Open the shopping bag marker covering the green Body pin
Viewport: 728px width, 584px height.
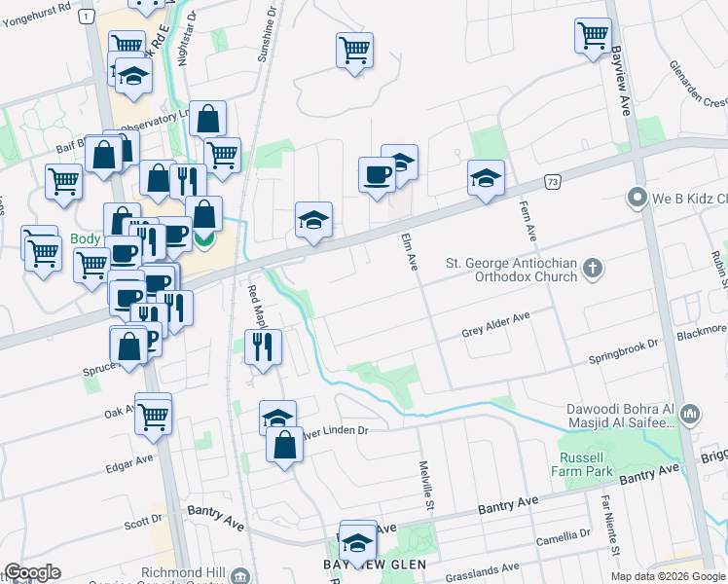[203, 214]
